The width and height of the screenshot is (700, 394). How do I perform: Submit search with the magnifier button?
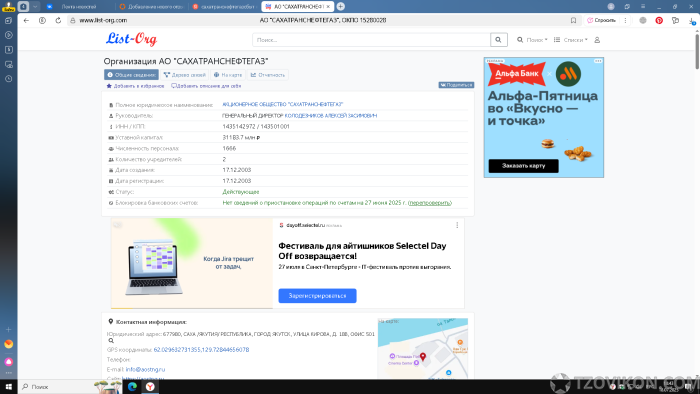pos(499,40)
